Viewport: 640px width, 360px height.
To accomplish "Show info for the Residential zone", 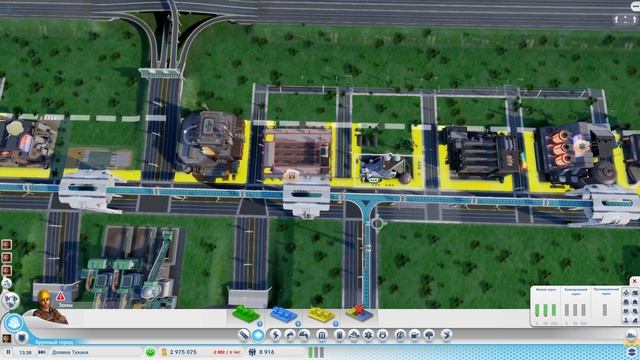I will (x=260, y=324).
